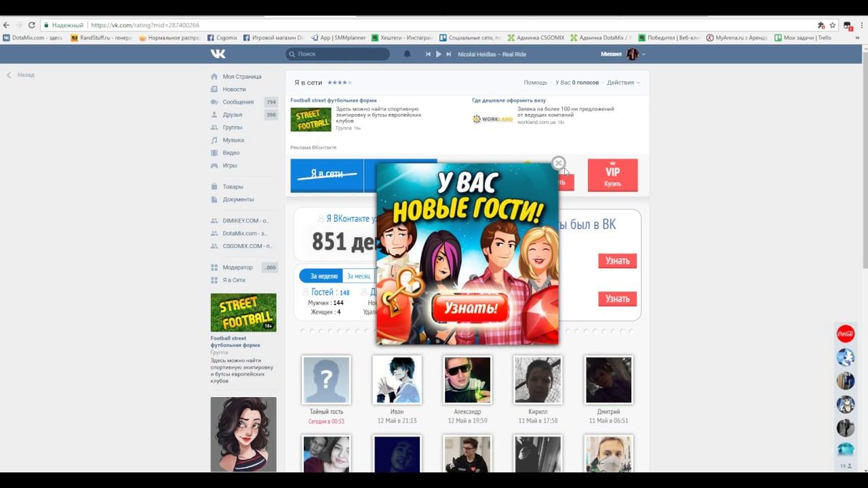The height and width of the screenshot is (488, 868).
Task: Click the Coca-Cola icon in right dock
Action: pyautogui.click(x=845, y=333)
